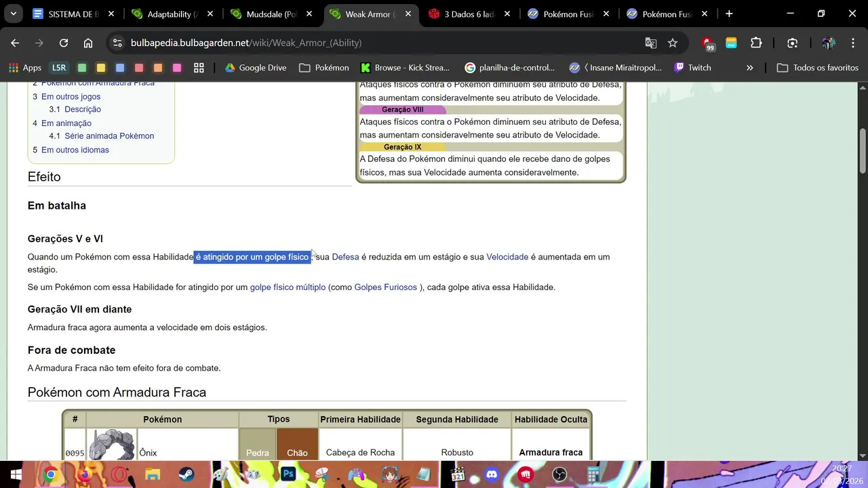This screenshot has height=488, width=868.
Task: Open the yellow extension icon in toolbar
Action: click(731, 43)
